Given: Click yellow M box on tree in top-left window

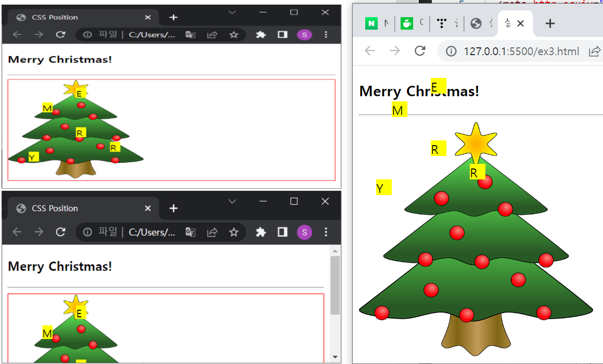Looking at the screenshot, I should click(x=47, y=108).
